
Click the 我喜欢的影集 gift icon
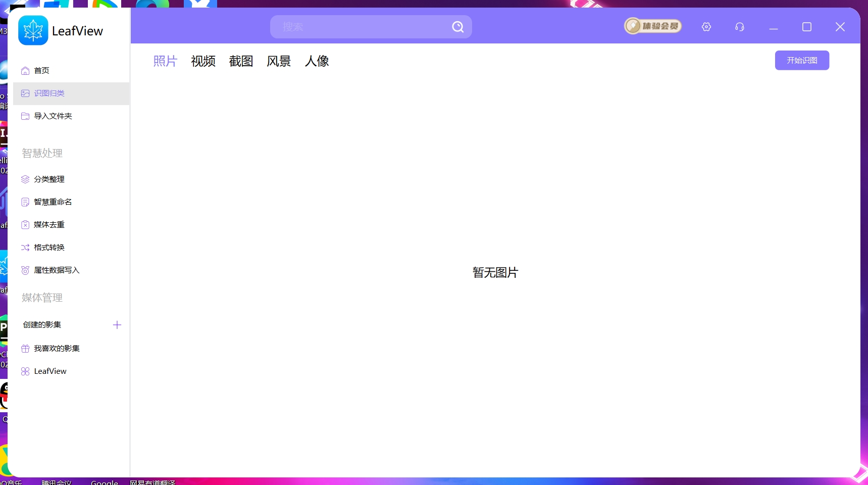pos(25,349)
